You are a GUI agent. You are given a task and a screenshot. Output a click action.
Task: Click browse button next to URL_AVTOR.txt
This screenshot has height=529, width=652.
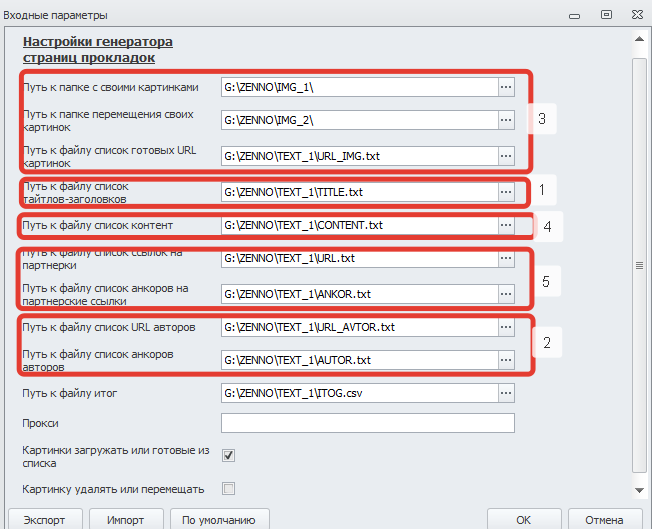(x=505, y=327)
